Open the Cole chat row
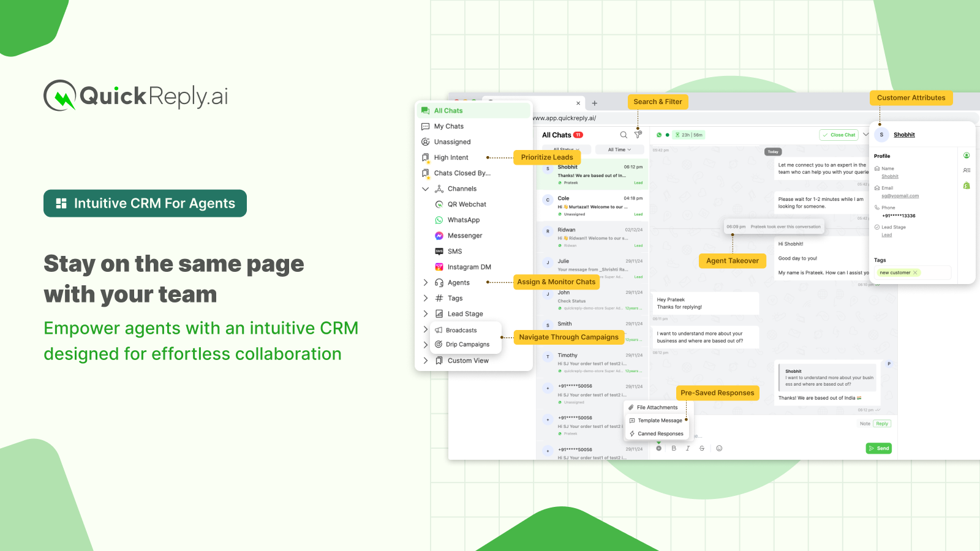Screen dimensions: 980x551 [x=592, y=206]
